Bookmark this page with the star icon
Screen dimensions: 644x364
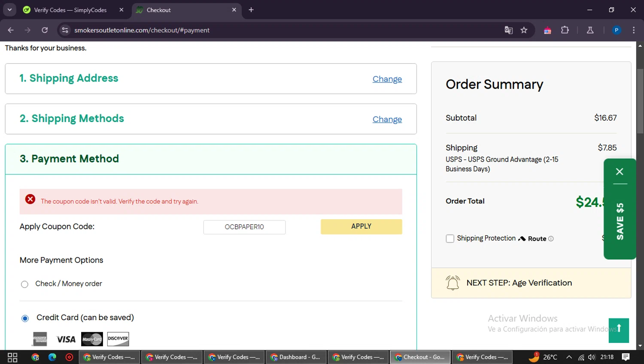coord(524,30)
